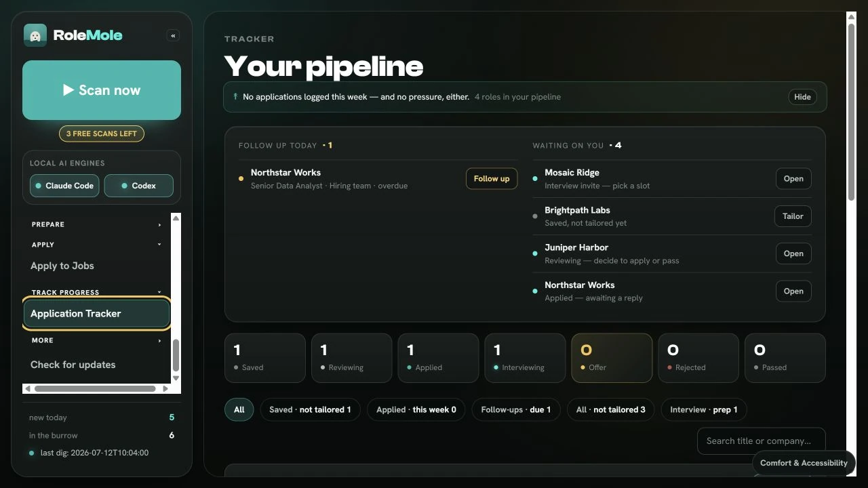Image resolution: width=868 pixels, height=488 pixels.
Task: Click main page scroll-up arrow
Action: click(852, 16)
